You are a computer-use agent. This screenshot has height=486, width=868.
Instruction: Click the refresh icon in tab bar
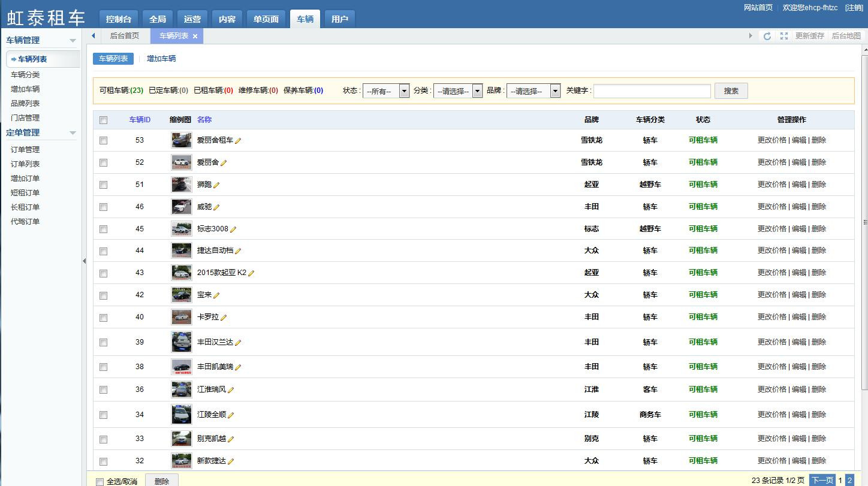pyautogui.click(x=767, y=36)
